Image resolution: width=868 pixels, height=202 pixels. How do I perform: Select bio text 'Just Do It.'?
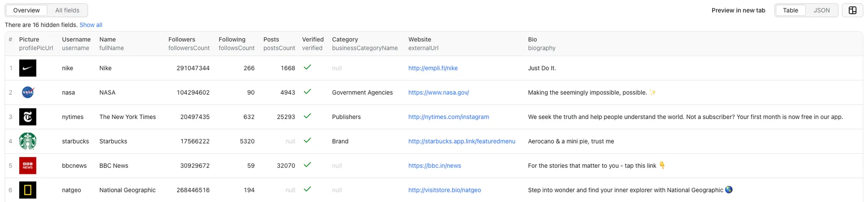coord(542,68)
